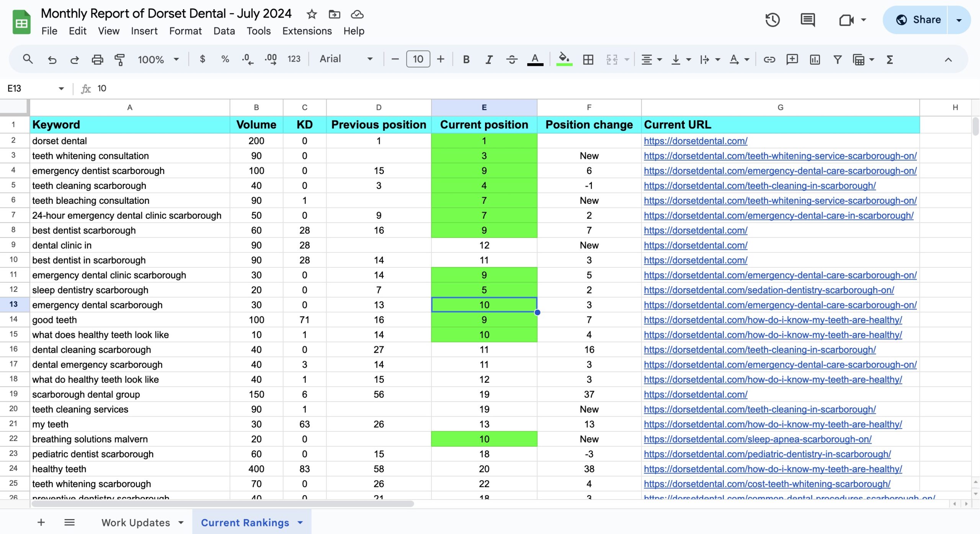Increase decimal places icon
The height and width of the screenshot is (534, 980).
coord(271,59)
